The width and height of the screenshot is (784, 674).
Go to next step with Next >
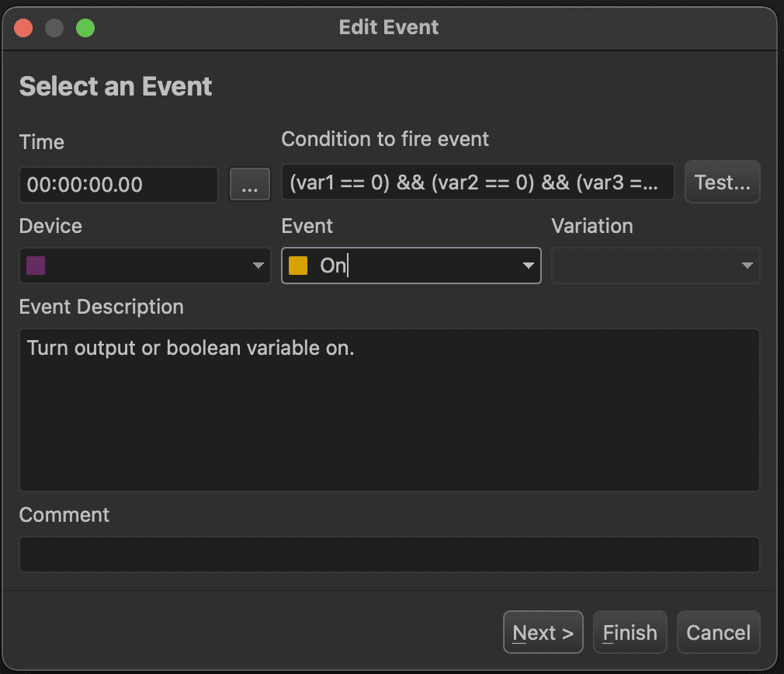(543, 633)
